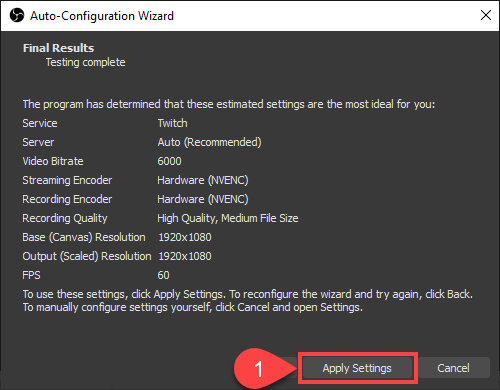Image resolution: width=500 pixels, height=390 pixels.
Task: Click the 'Service' label
Action: (40, 123)
